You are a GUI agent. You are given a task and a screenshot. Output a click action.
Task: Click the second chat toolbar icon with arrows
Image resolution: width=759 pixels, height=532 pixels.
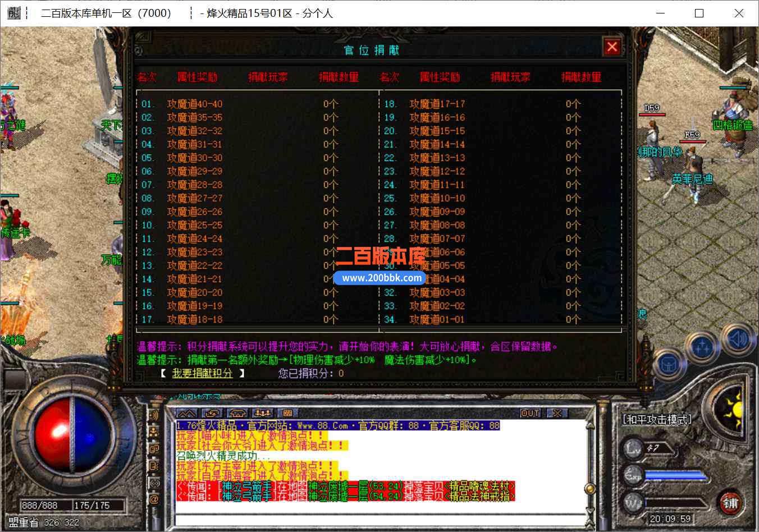pos(212,413)
